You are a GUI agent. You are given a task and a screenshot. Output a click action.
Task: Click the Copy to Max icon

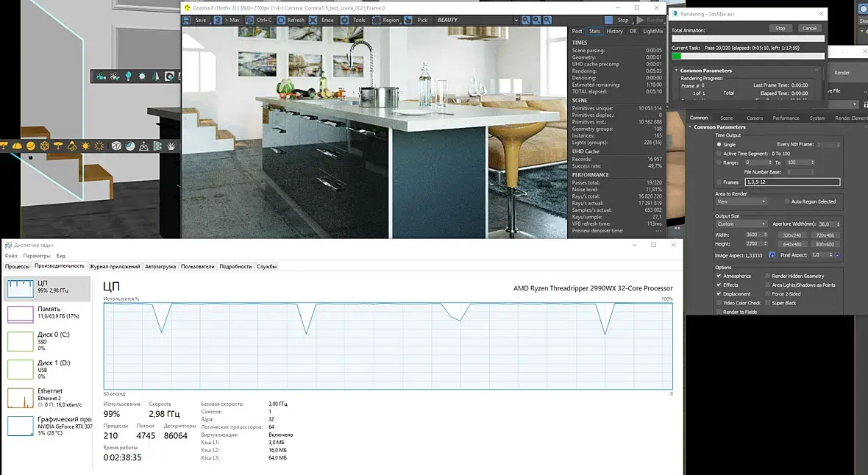tap(218, 20)
